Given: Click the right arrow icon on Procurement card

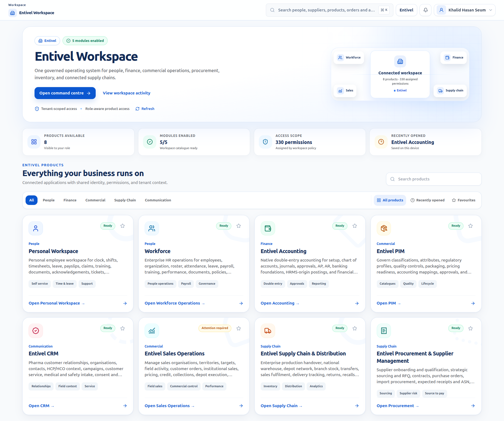Looking at the screenshot, I should pos(473,406).
